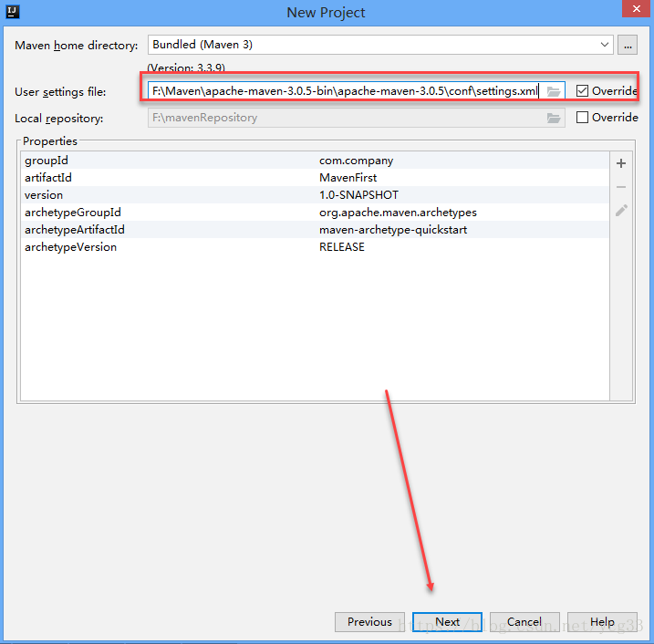This screenshot has width=654, height=644.
Task: Go back with Previous button
Action: 369,622
